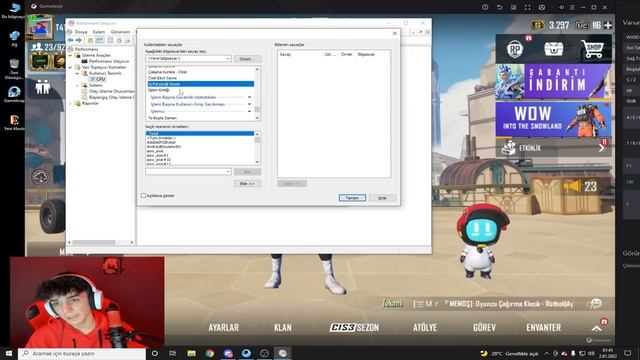
Task: Open Dosya menu in Performance Monitor
Action: (81, 32)
